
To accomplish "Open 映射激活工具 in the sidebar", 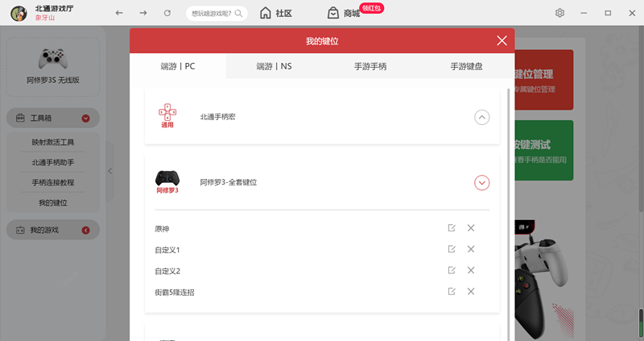I will [53, 143].
